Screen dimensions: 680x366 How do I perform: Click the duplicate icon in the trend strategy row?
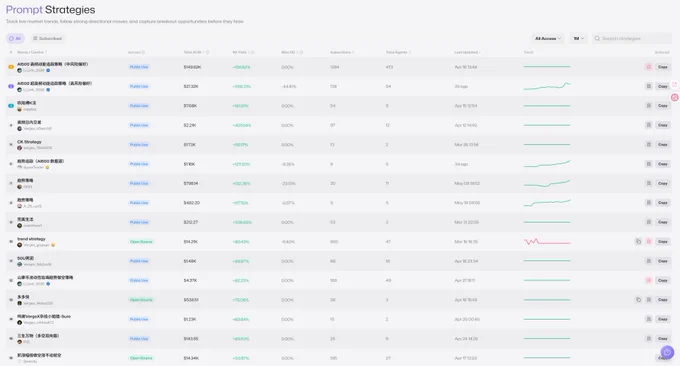click(638, 242)
